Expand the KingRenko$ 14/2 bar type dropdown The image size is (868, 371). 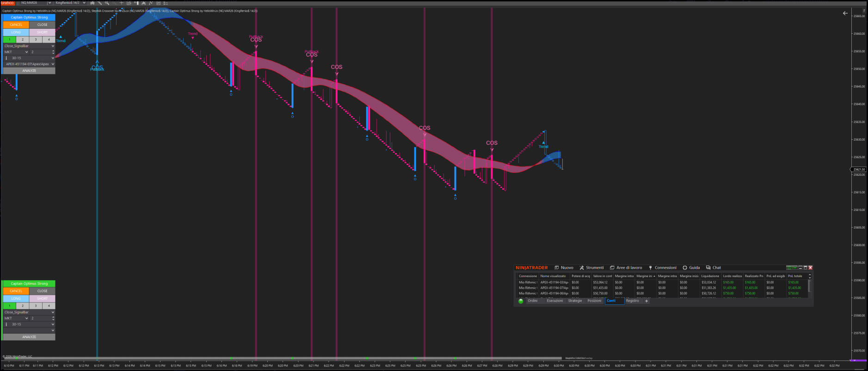84,3
